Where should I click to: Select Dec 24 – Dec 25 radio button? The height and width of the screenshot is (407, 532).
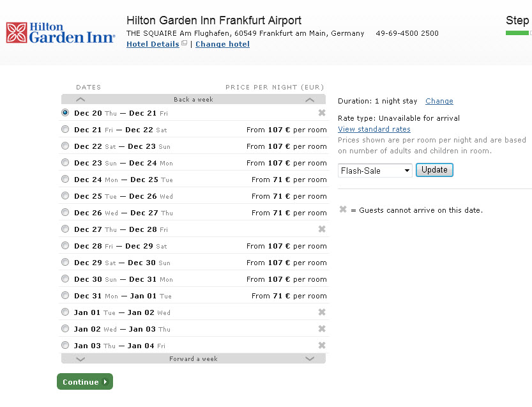65,180
